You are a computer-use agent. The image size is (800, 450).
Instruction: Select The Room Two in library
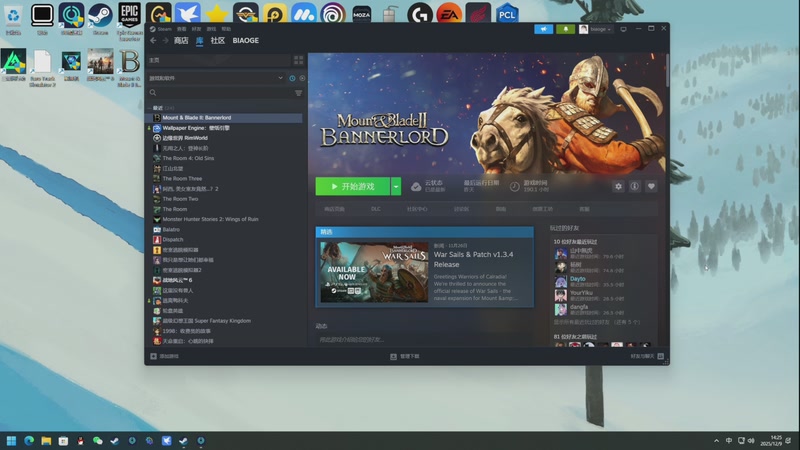(x=224, y=199)
